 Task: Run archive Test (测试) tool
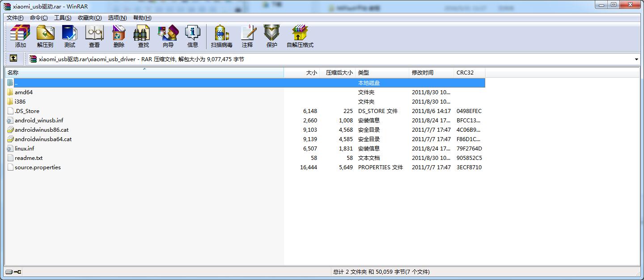[x=70, y=36]
